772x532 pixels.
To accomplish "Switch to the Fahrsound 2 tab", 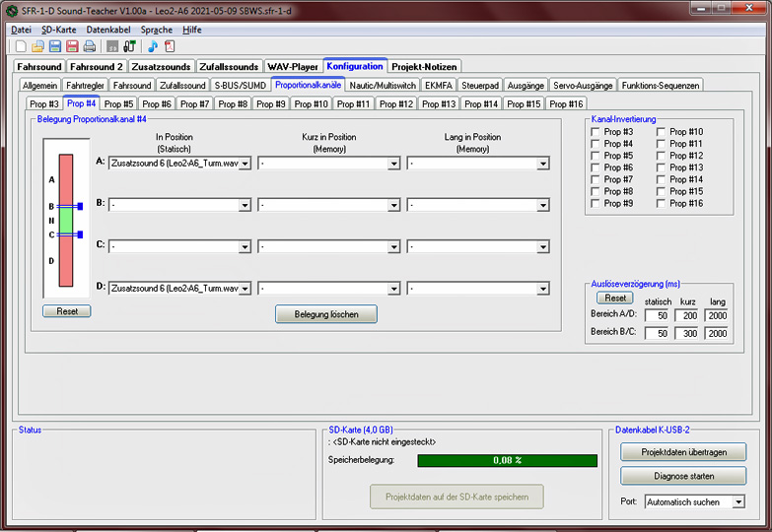I will 97,66.
